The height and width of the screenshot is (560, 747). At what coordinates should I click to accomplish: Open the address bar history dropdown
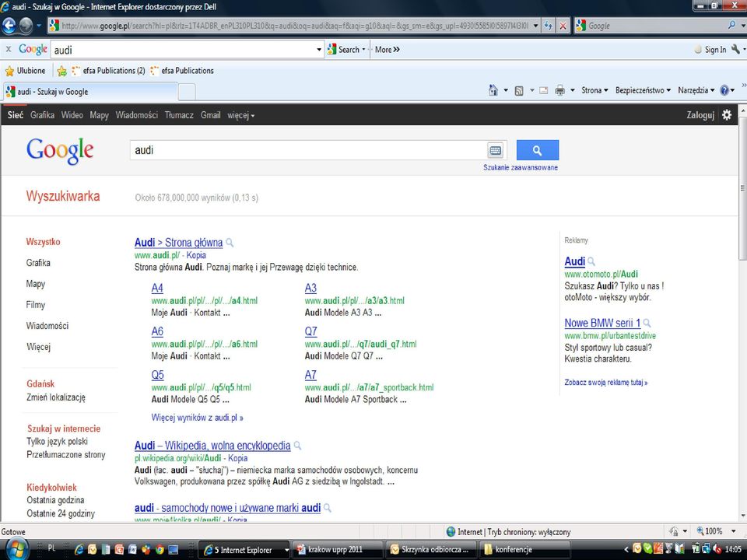[x=536, y=26]
